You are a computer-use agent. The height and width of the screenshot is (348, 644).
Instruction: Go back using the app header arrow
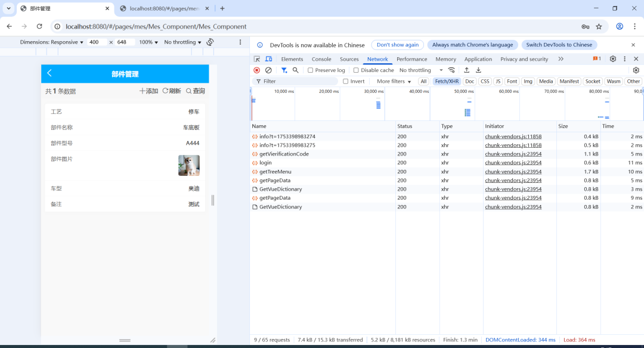pyautogui.click(x=49, y=73)
